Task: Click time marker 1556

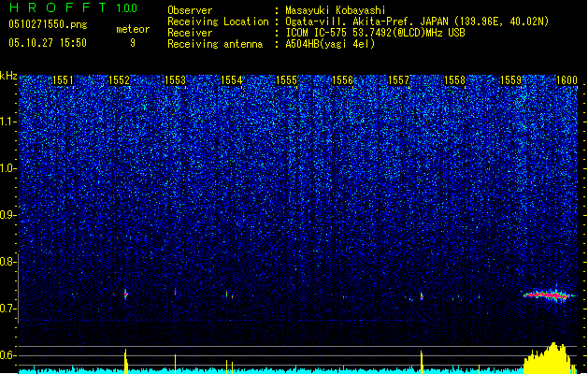Action: point(343,80)
